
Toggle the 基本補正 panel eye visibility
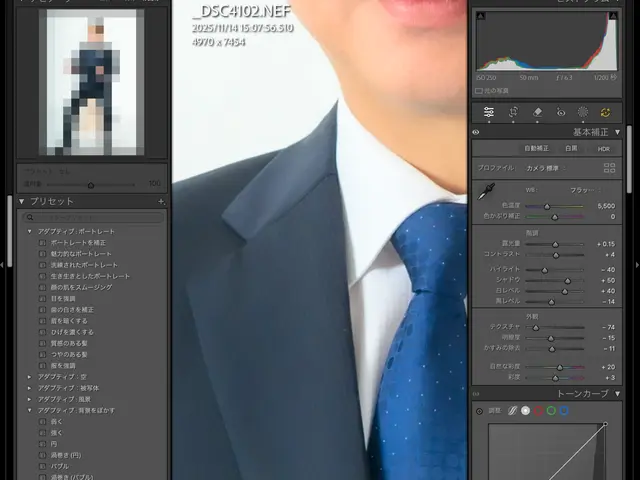pyautogui.click(x=476, y=132)
